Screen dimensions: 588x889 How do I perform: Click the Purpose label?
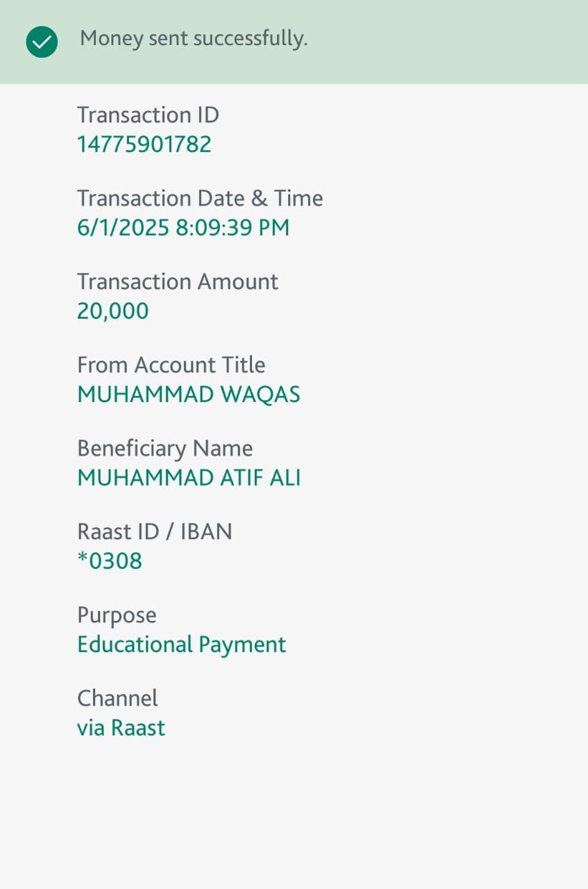click(x=117, y=615)
